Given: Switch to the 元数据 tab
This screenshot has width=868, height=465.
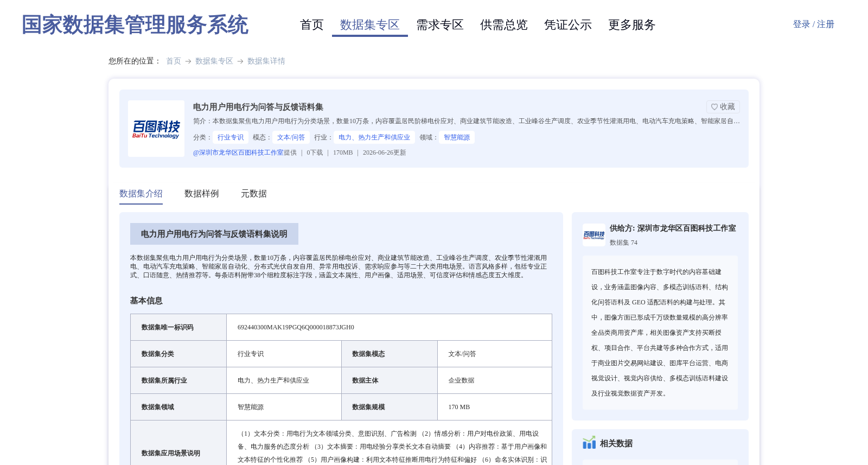Looking at the screenshot, I should coord(254,194).
